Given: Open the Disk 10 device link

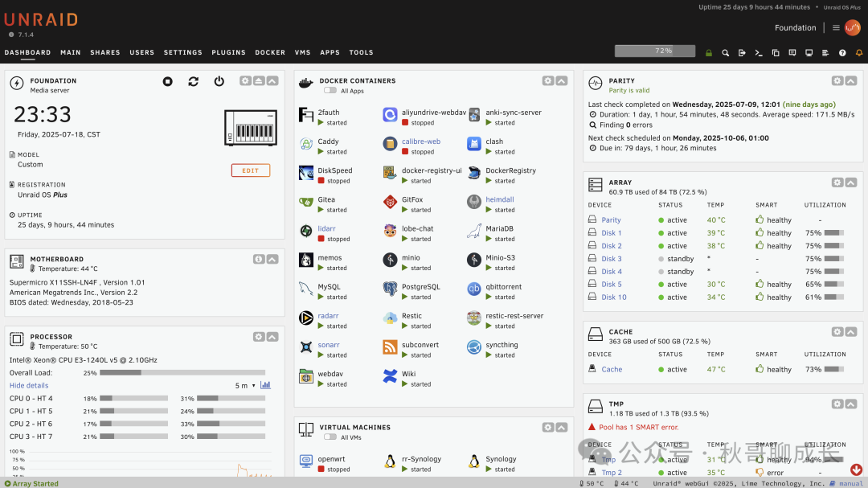Looking at the screenshot, I should (614, 297).
